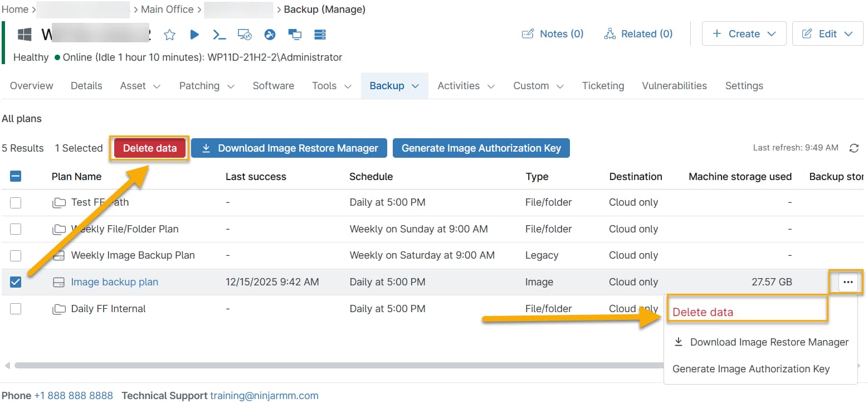868x403 pixels.
Task: Open the Edit dropdown menu
Action: 827,34
